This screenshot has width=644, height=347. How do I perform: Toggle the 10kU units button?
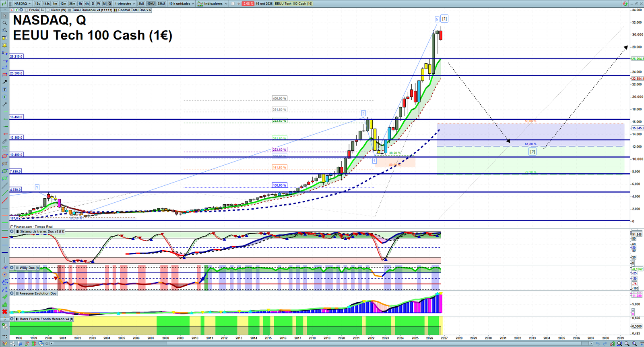click(x=151, y=4)
